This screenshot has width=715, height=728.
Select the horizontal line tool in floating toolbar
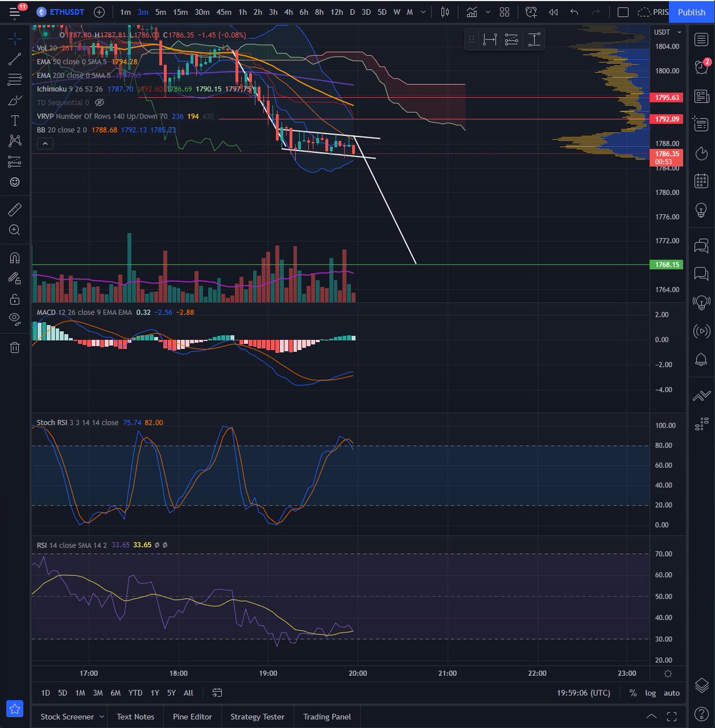click(490, 39)
